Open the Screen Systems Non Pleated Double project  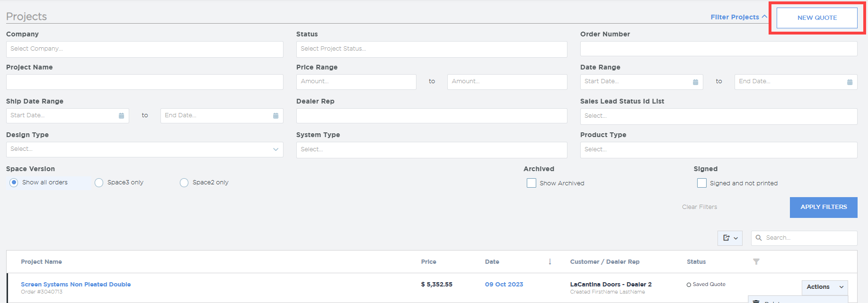[76, 285]
